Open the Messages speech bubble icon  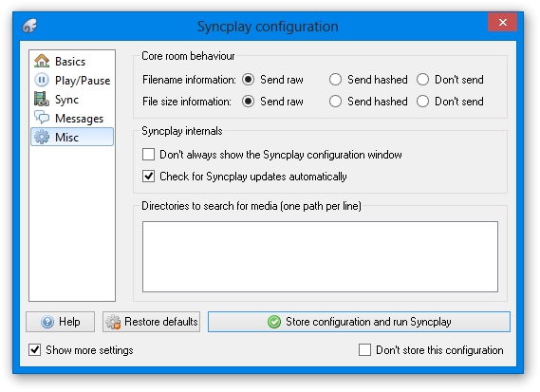coord(42,118)
